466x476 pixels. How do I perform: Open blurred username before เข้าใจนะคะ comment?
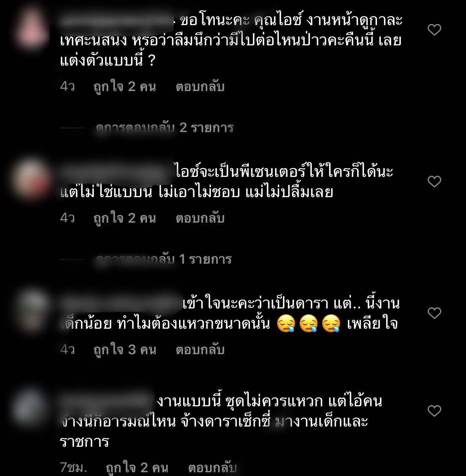[121, 303]
